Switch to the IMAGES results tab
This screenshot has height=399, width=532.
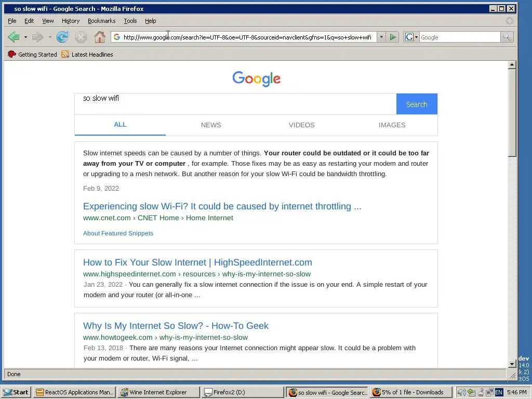pos(392,125)
